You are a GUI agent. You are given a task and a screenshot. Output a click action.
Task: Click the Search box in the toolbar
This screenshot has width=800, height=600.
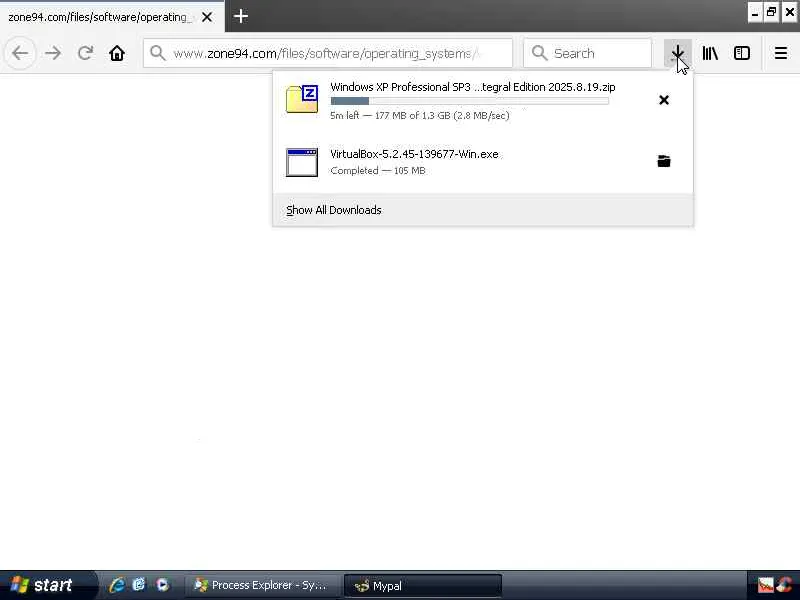click(x=587, y=53)
